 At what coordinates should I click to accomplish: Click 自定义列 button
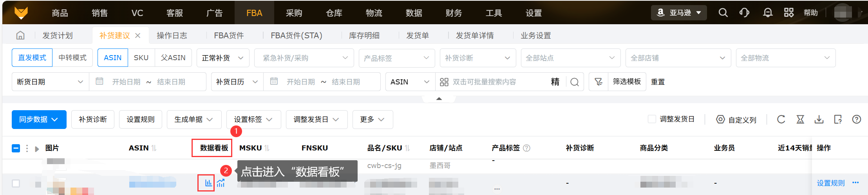tap(736, 120)
